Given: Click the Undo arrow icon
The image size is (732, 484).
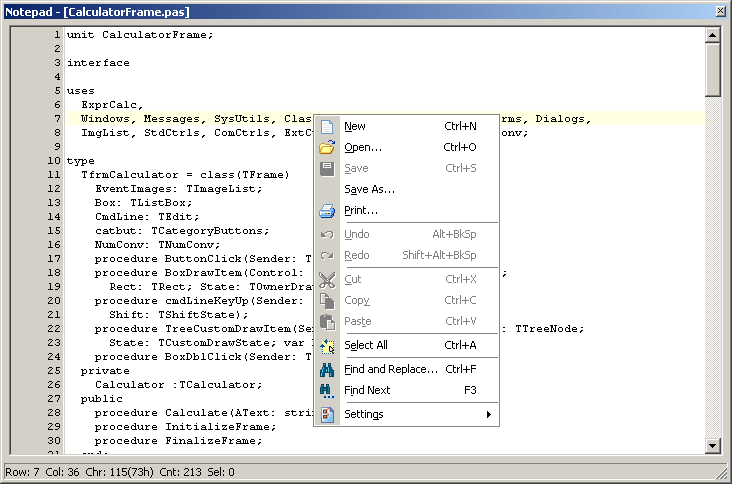Looking at the screenshot, I should click(x=327, y=234).
